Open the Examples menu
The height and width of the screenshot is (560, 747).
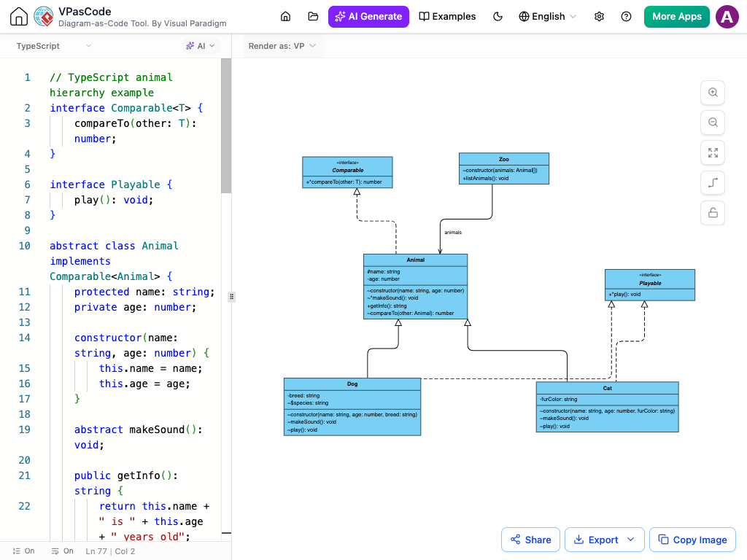[x=447, y=17]
